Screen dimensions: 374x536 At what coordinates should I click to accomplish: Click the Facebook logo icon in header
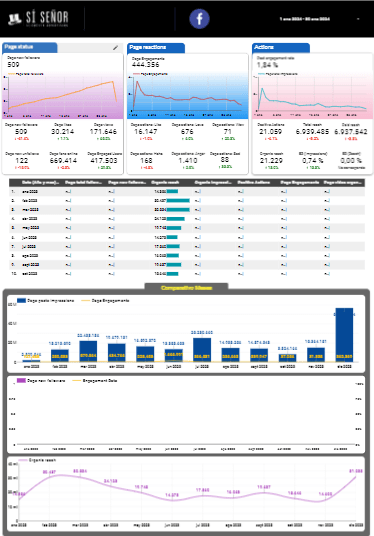pos(199,18)
